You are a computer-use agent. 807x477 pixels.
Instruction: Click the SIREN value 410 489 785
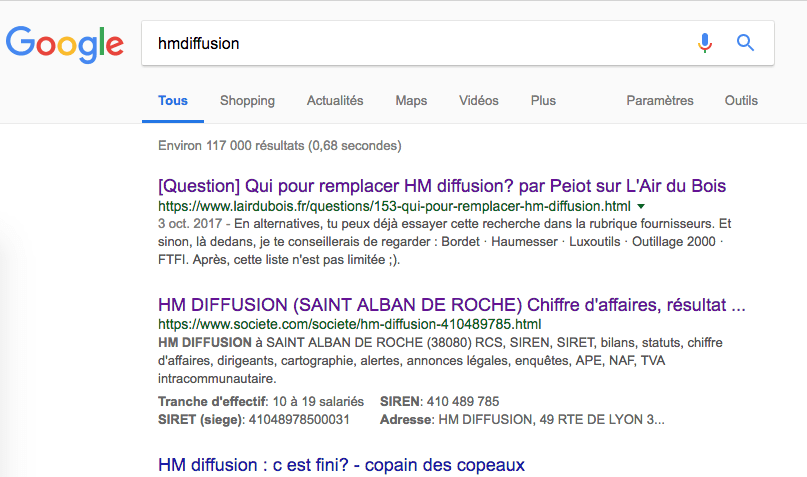[463, 401]
